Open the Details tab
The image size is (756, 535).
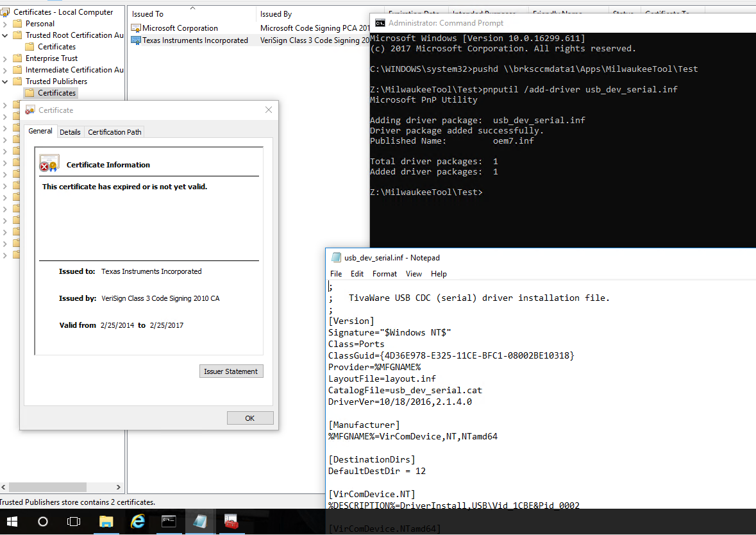click(70, 132)
